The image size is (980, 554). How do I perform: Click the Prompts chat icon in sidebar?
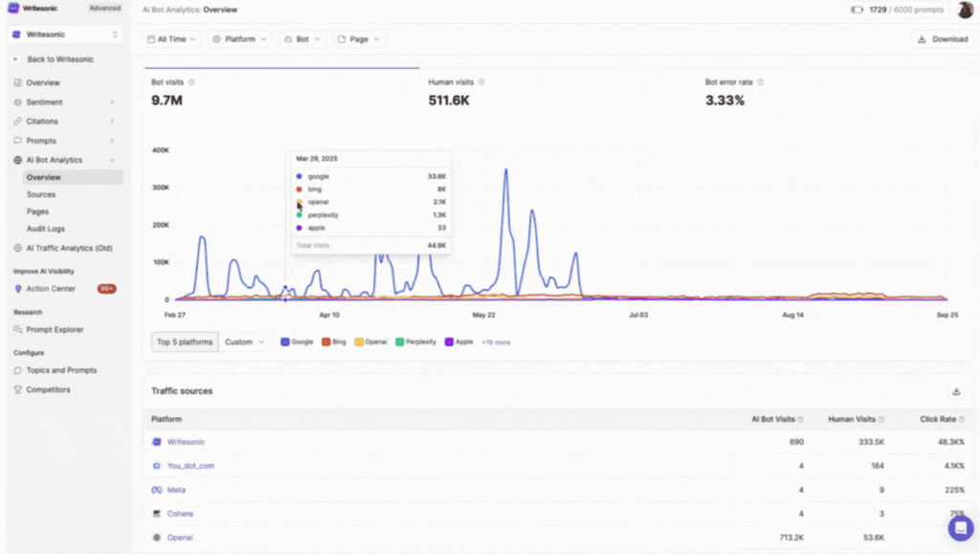17,141
